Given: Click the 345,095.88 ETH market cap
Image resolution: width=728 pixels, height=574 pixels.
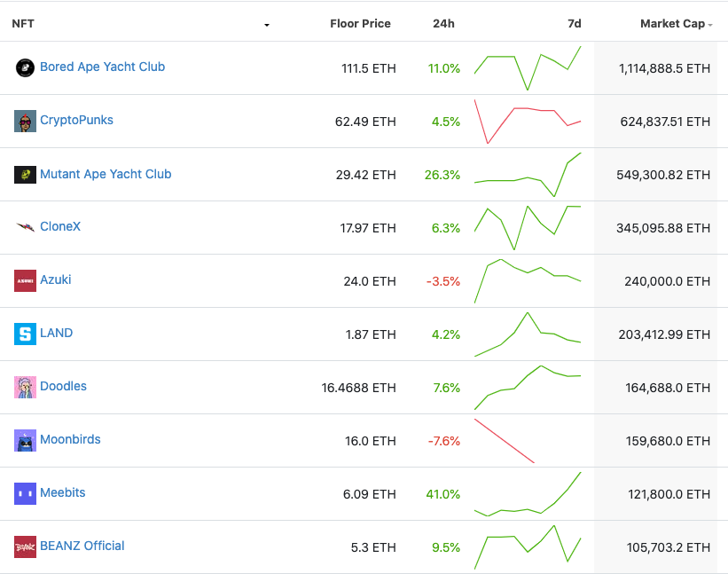Looking at the screenshot, I should [x=663, y=228].
